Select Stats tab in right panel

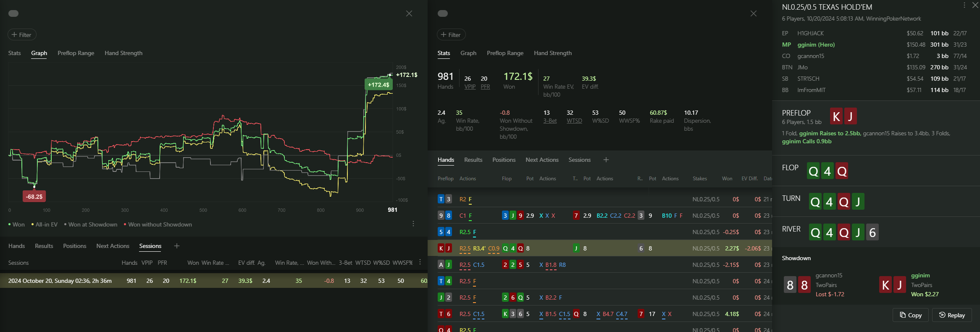tap(444, 53)
